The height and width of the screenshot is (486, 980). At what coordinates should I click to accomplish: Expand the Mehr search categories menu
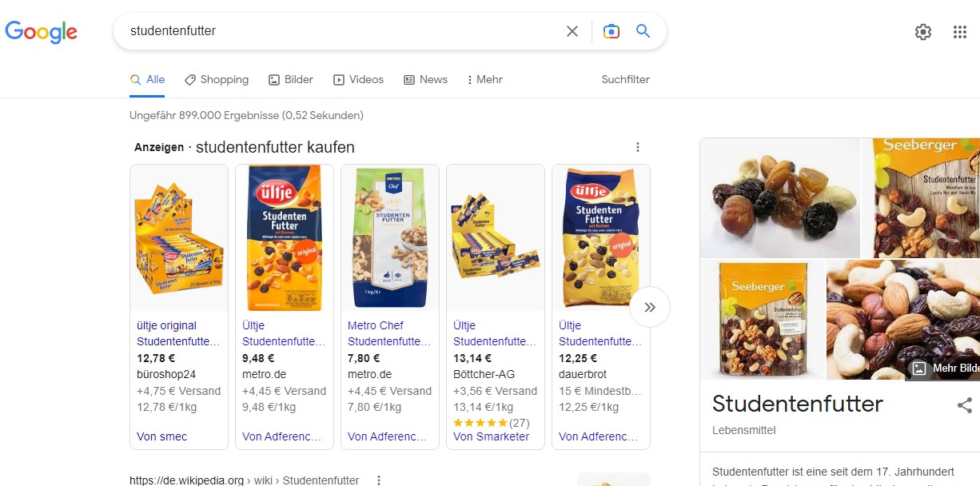(x=484, y=80)
